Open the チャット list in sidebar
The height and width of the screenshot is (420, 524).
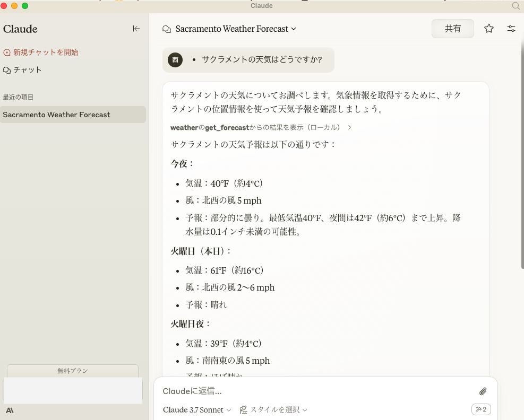22,70
